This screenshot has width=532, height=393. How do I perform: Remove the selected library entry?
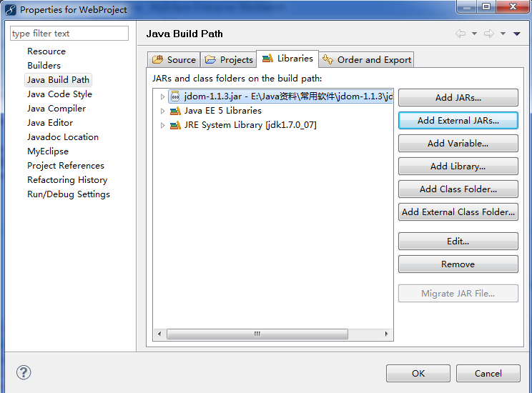[458, 264]
